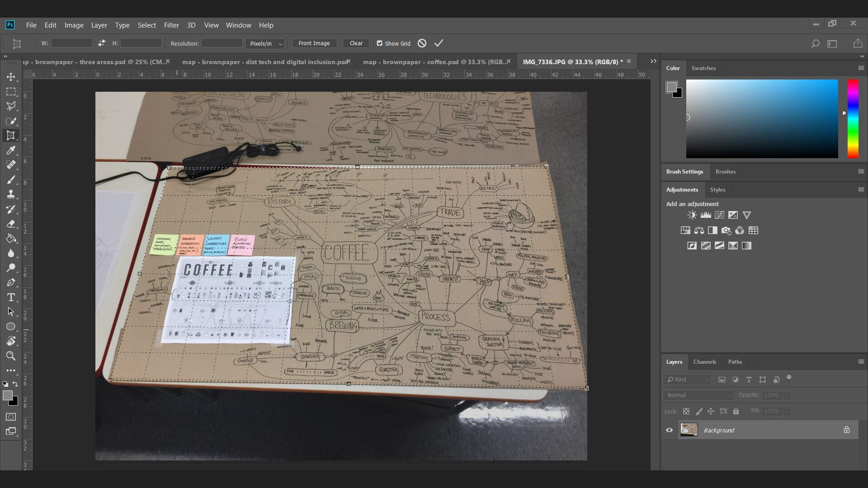Click the Clear button
The image size is (868, 488).
tap(356, 43)
